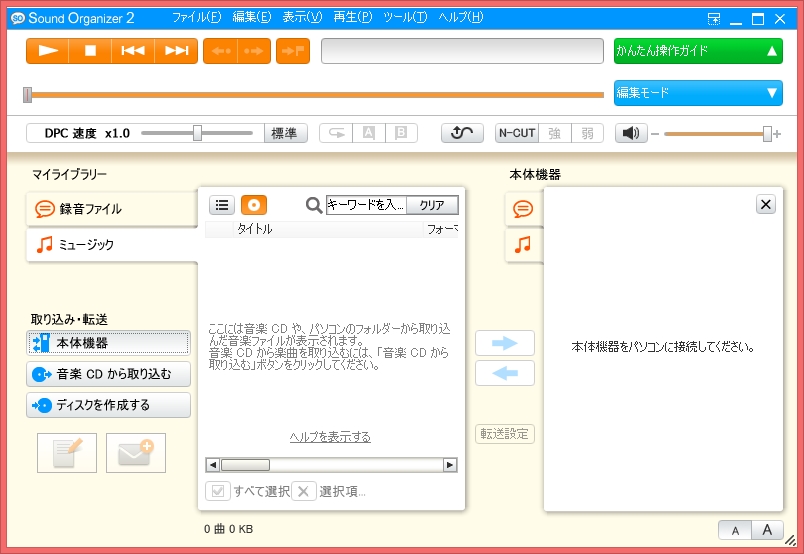Reset speed with 標準 button
This screenshot has width=804, height=554.
pyautogui.click(x=285, y=133)
